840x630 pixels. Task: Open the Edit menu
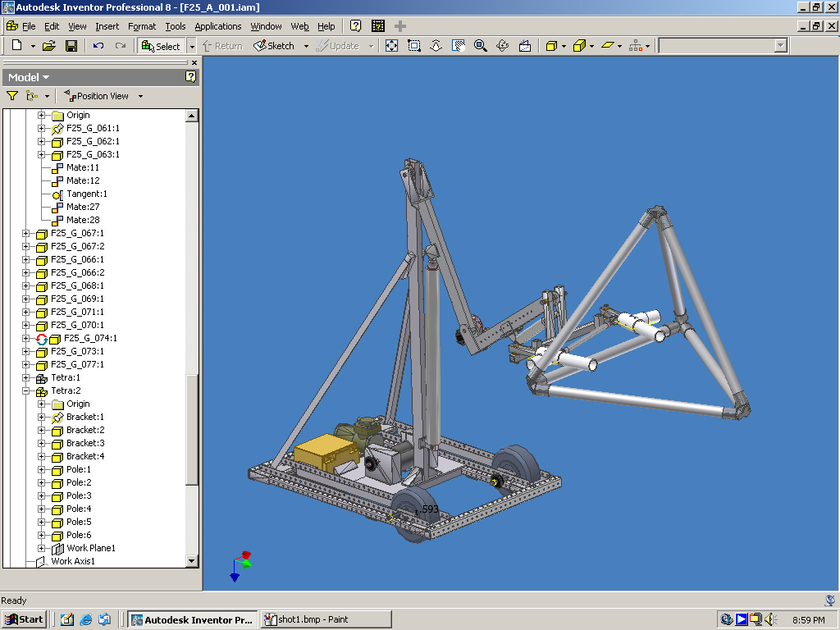[52, 26]
